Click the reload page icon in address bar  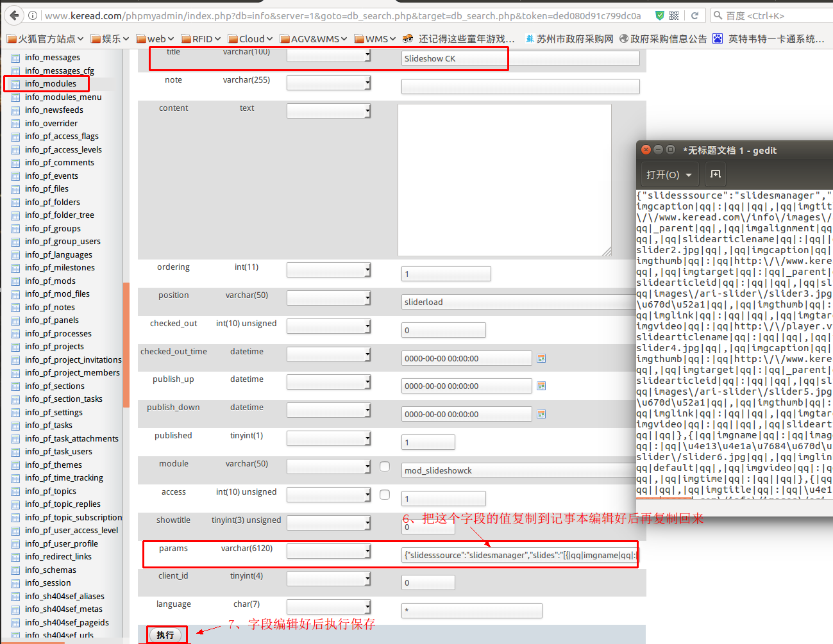coord(694,15)
